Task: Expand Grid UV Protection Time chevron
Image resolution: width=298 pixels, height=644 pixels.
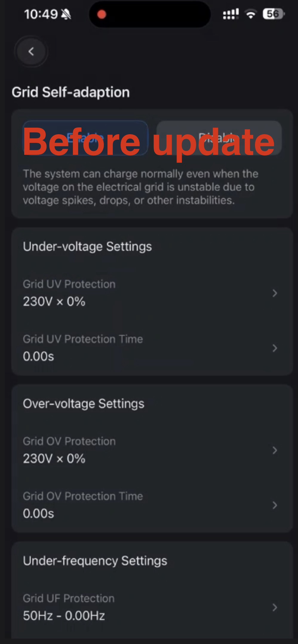Action: click(x=275, y=348)
